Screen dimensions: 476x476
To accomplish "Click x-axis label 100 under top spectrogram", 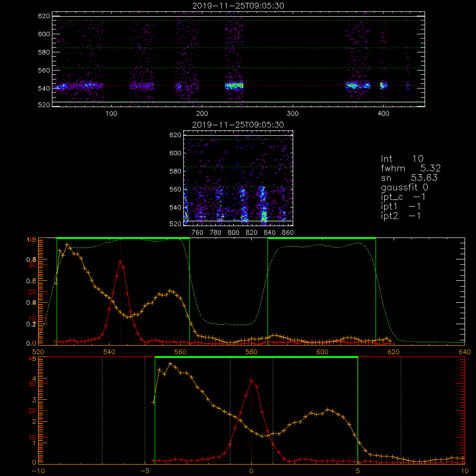I will pos(111,114).
